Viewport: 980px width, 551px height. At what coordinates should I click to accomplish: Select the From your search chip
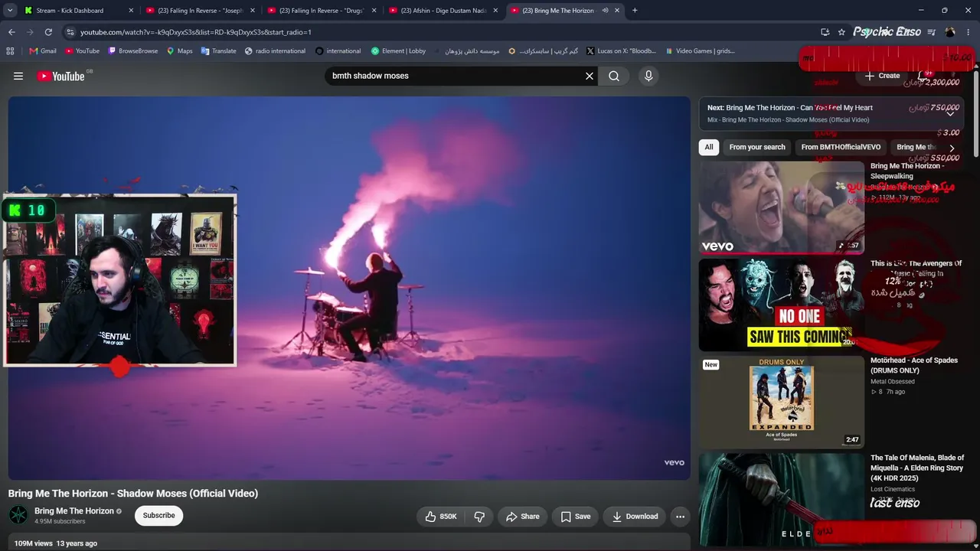point(757,147)
